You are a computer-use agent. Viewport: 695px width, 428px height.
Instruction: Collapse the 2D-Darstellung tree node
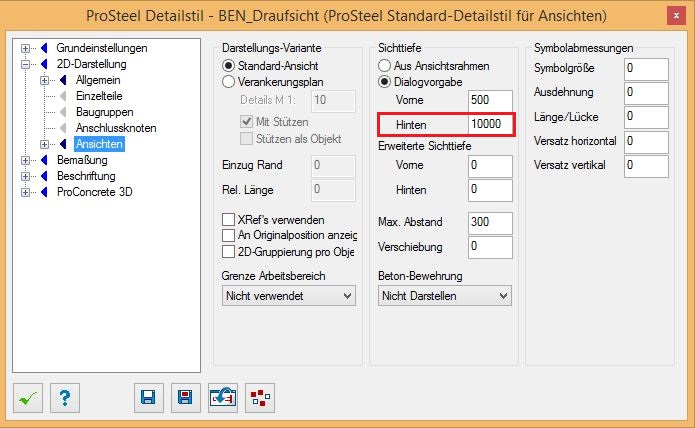pos(26,64)
